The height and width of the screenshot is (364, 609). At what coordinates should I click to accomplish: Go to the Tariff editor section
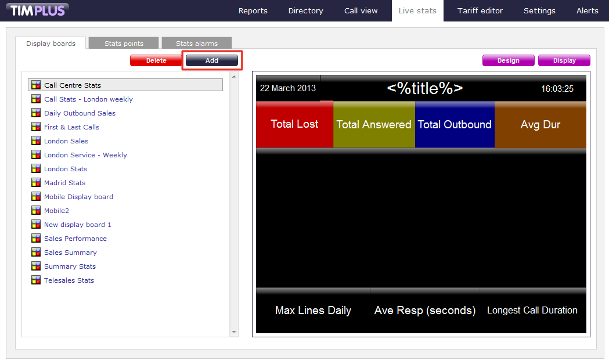pyautogui.click(x=480, y=10)
